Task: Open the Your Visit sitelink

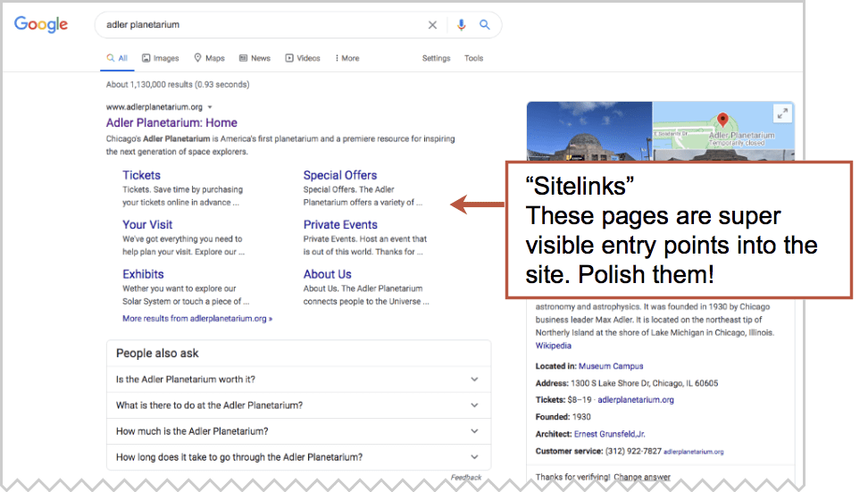Action: 147,225
